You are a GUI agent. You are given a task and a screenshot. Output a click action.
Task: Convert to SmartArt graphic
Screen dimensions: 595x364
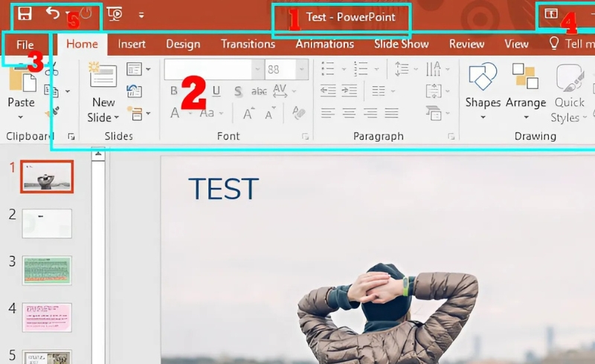point(437,113)
